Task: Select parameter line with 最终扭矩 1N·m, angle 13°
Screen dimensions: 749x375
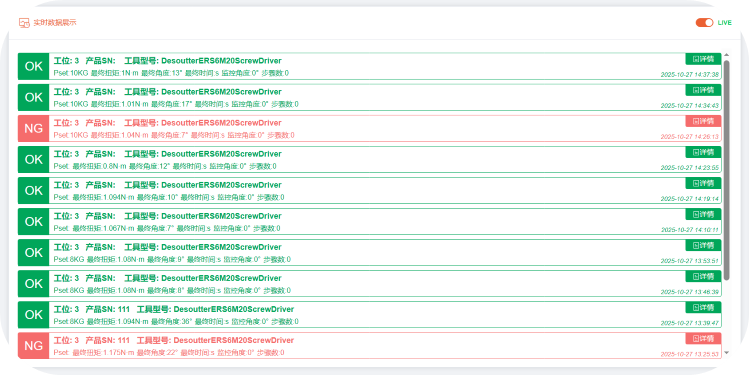Action: pos(171,73)
